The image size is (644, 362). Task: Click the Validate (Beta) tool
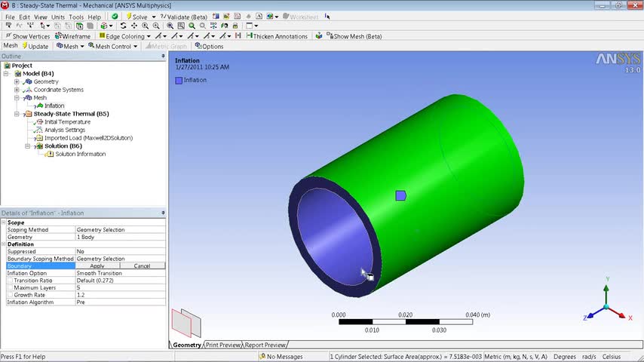pyautogui.click(x=183, y=17)
